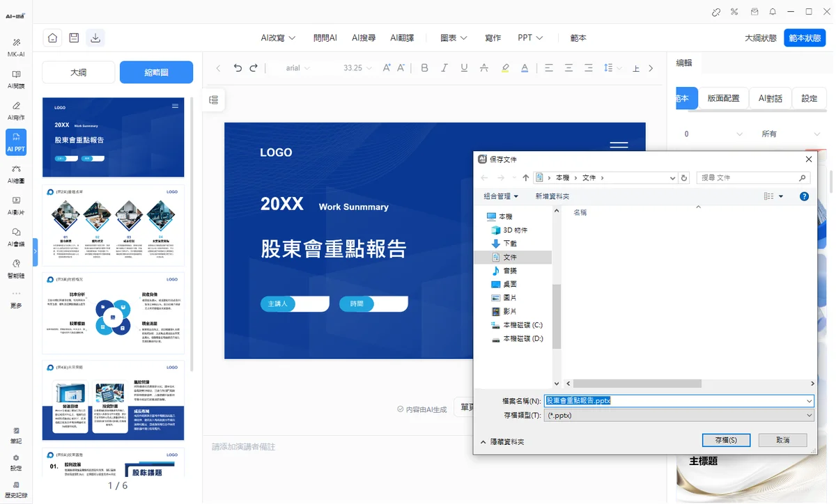836x504 pixels.
Task: Open the AI翻譯 menu item
Action: click(402, 38)
